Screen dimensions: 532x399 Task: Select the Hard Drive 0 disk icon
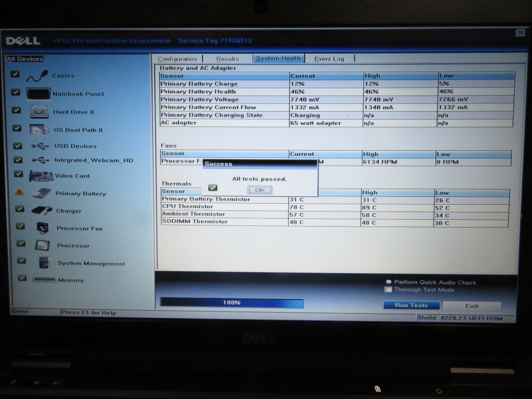(x=39, y=112)
